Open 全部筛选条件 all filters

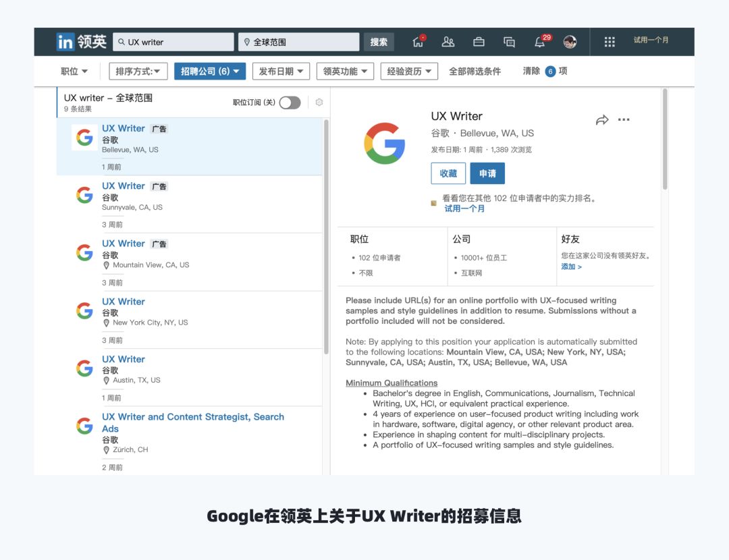(x=475, y=72)
